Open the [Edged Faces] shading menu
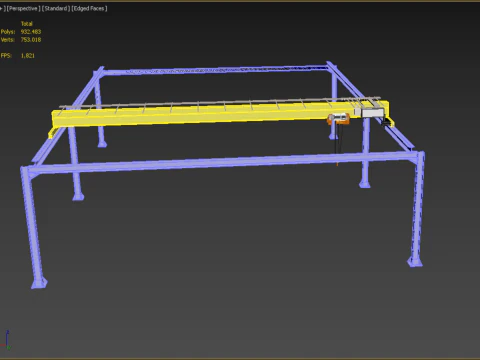 pyautogui.click(x=89, y=8)
